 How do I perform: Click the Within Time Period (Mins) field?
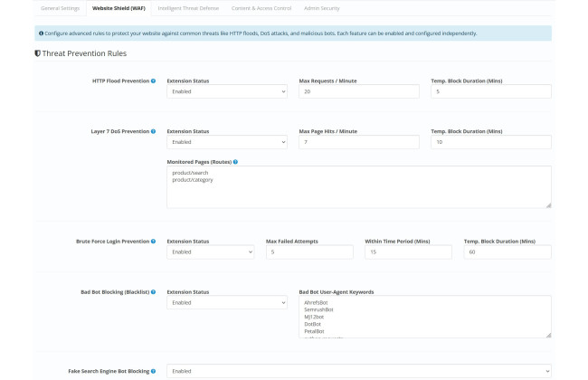[408, 252]
